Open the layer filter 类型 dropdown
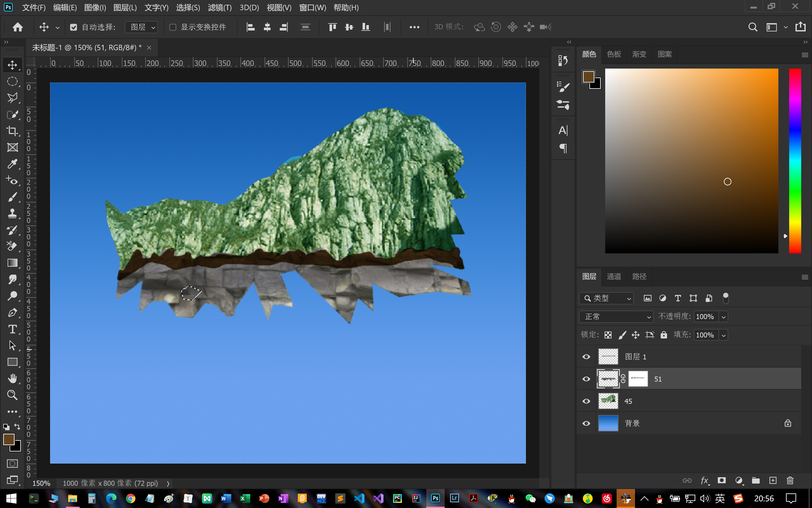Screen dimensions: 812x508 pos(606,298)
